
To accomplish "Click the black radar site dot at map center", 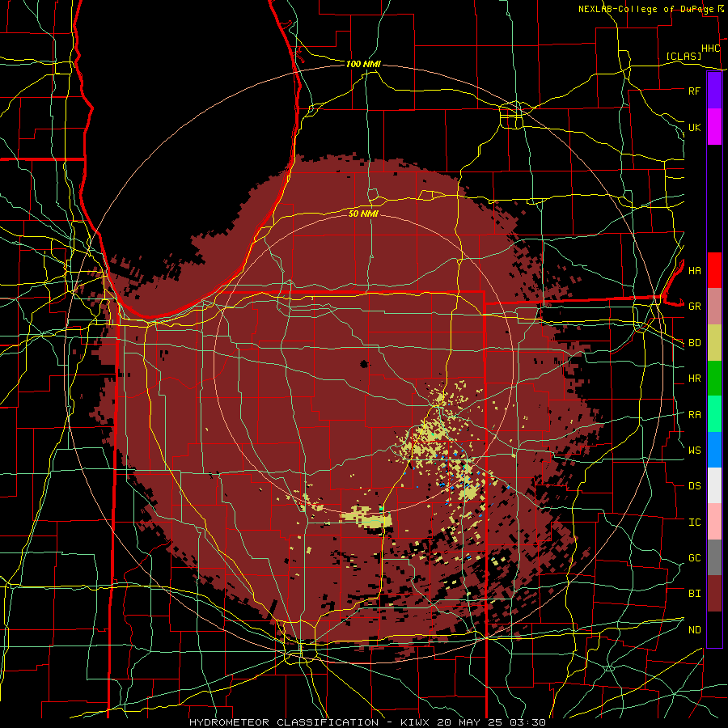I will [364, 364].
